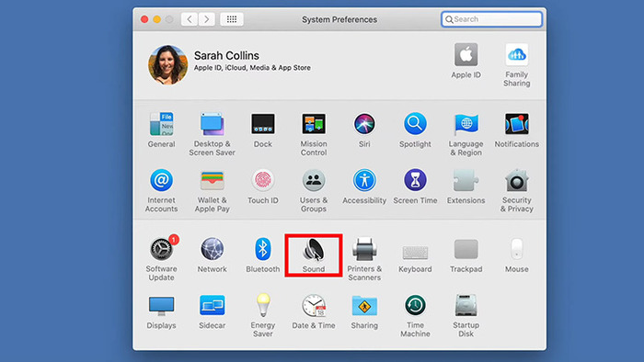Click "Apple ID, iCloud, Media & App Store"

(252, 68)
